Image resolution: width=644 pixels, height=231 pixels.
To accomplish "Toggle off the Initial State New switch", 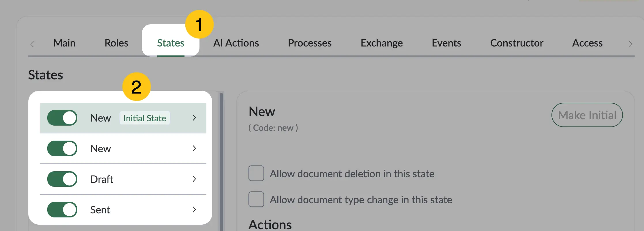I will tap(62, 118).
